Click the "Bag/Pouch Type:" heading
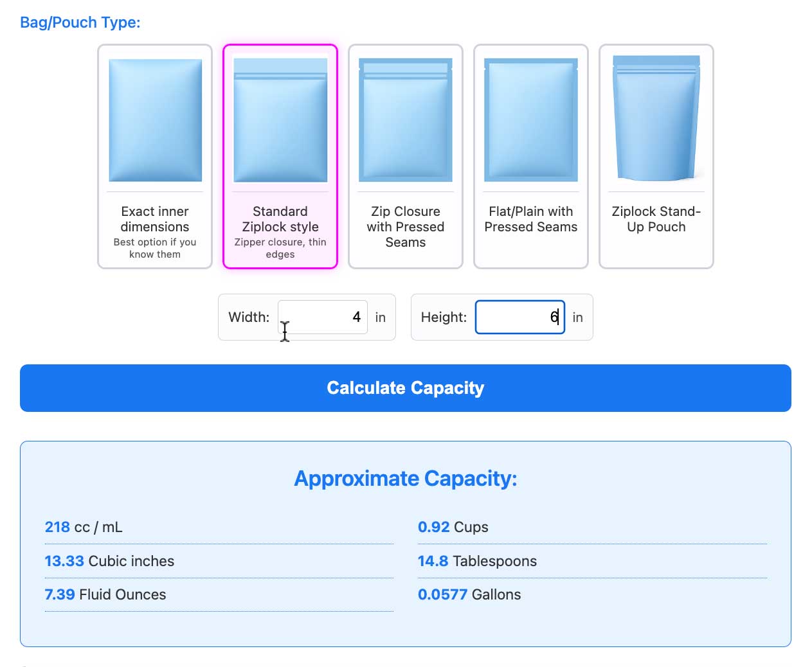The height and width of the screenshot is (667, 812). coord(80,22)
